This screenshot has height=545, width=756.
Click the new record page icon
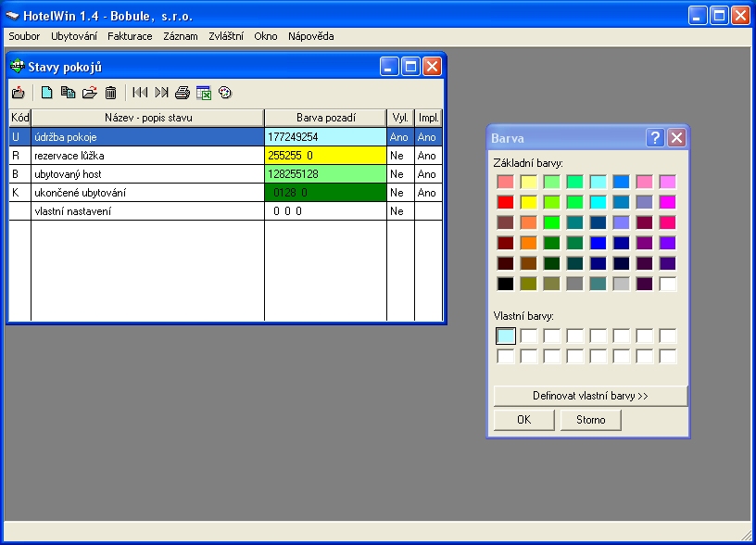point(46,93)
